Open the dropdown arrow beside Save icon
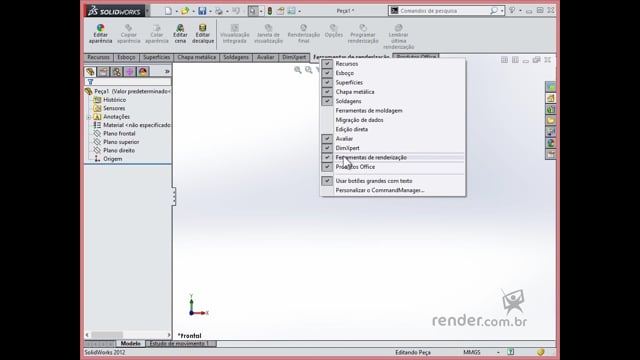 coord(210,11)
